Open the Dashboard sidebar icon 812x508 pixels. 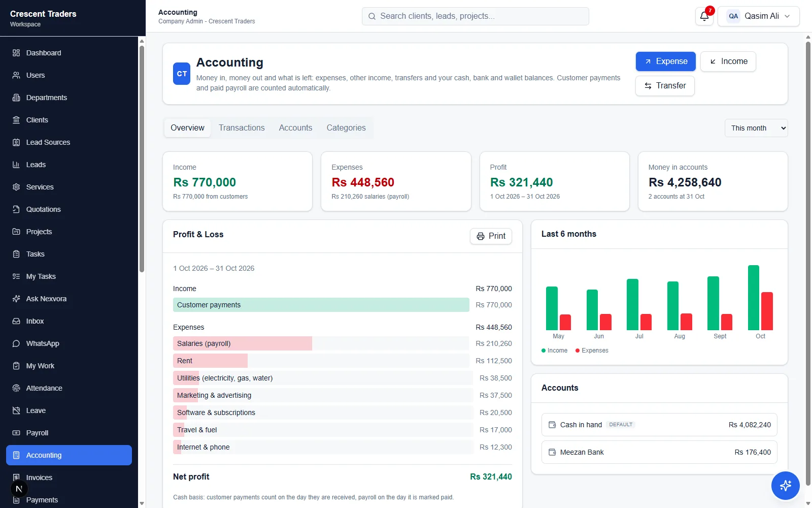point(16,53)
